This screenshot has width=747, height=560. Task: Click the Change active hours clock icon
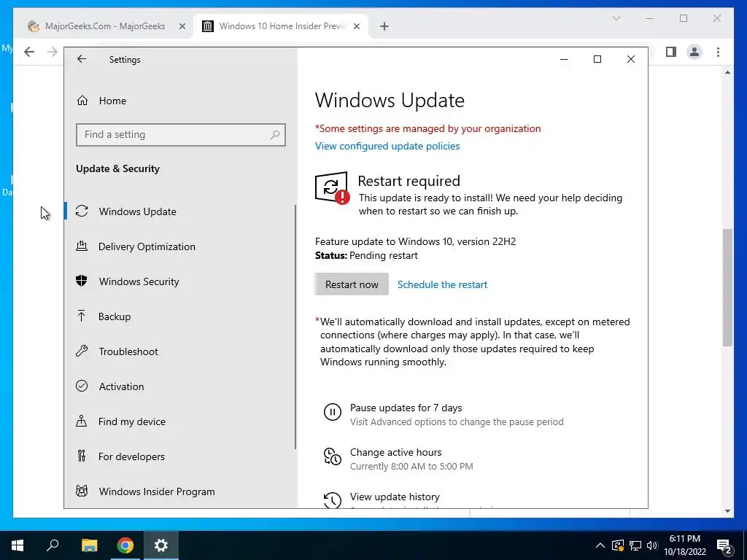333,456
